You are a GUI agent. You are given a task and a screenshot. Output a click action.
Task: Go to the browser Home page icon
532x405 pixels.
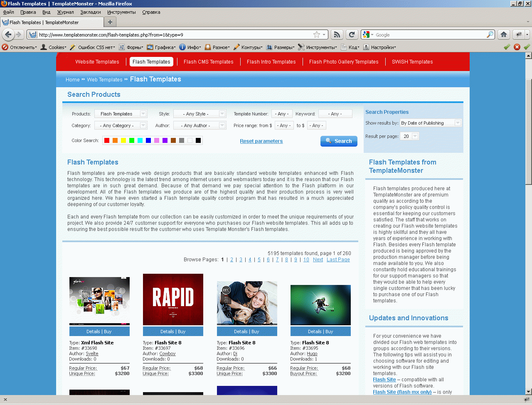pos(504,34)
